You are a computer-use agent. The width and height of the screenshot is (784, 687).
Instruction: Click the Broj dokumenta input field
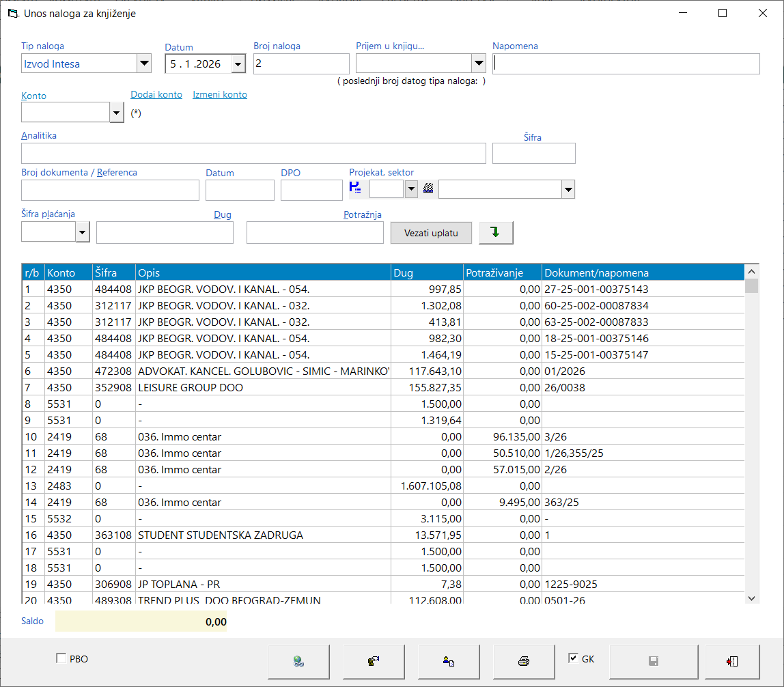point(110,191)
